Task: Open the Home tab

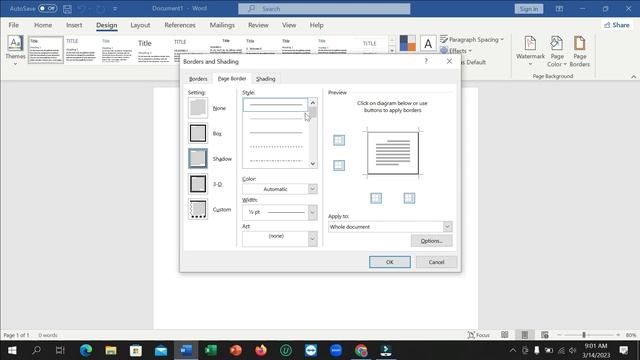Action: coord(43,25)
